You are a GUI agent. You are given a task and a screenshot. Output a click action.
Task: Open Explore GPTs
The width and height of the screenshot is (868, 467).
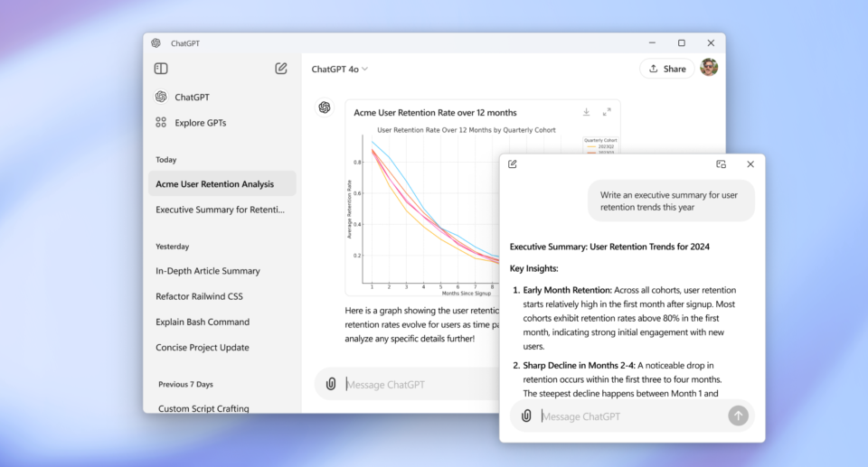(x=222, y=123)
